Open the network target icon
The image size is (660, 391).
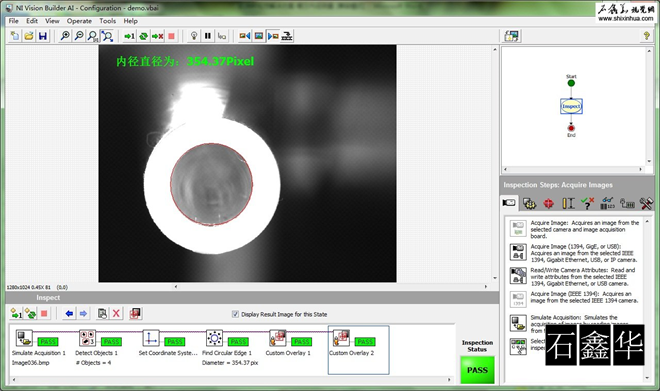coord(287,36)
